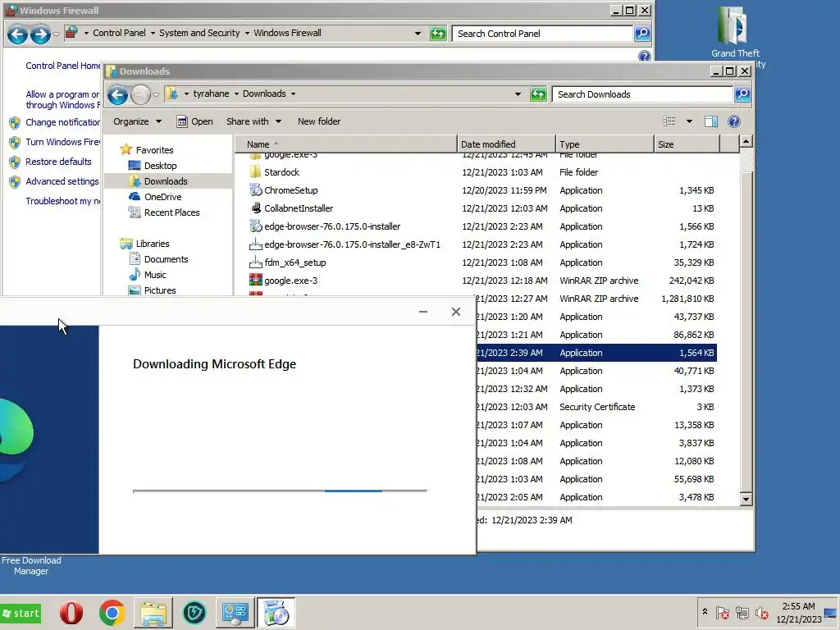Minimize the Edge installer dialog
The width and height of the screenshot is (840, 630).
point(423,312)
